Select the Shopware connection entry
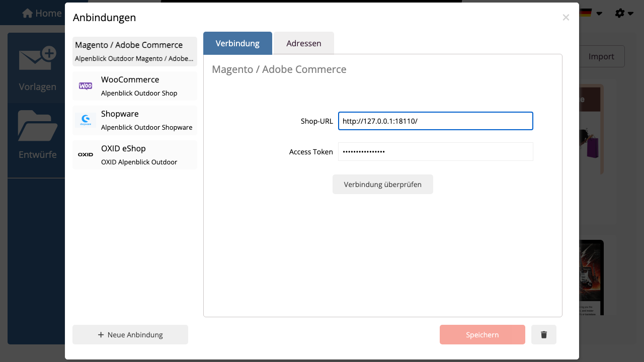 tap(135, 120)
